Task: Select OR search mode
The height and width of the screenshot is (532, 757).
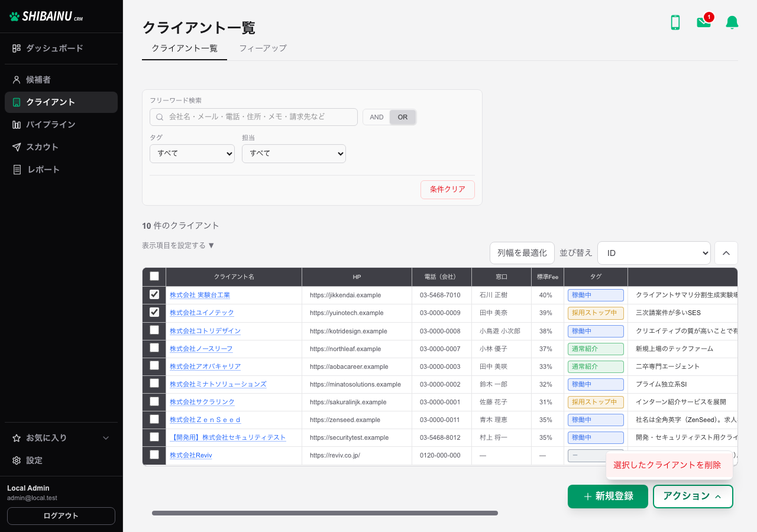Action: coord(403,117)
